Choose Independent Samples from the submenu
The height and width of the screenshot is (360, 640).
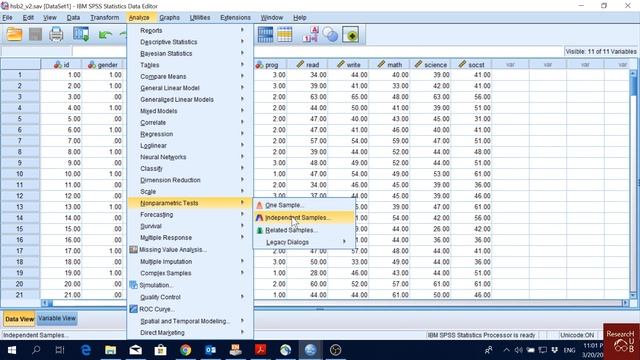[x=304, y=218]
